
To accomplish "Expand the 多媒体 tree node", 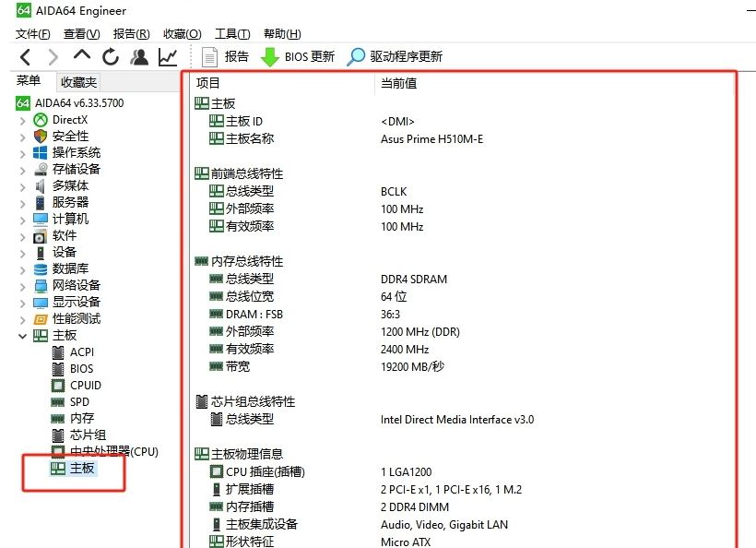I will [22, 186].
